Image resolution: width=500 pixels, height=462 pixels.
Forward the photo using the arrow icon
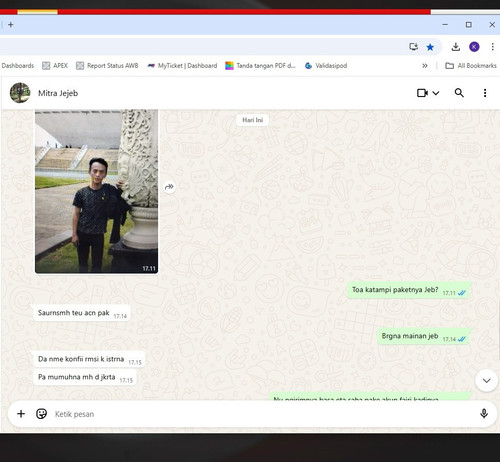(169, 187)
